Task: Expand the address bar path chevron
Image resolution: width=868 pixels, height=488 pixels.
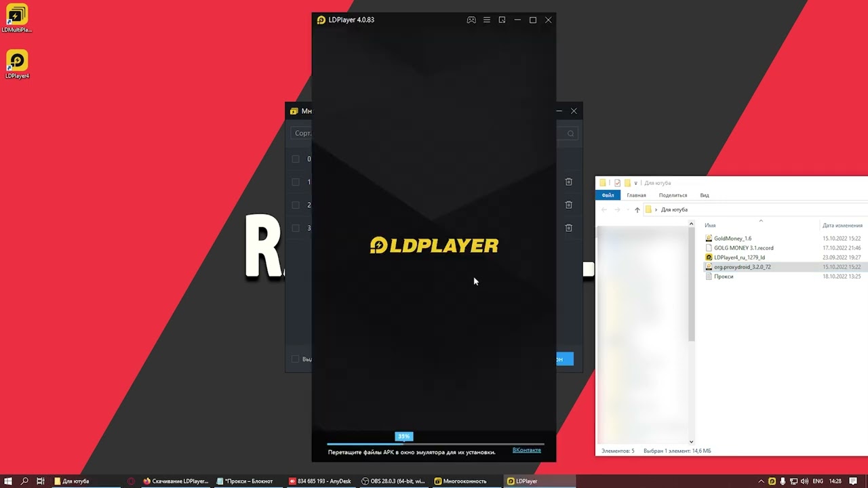Action: 656,210
